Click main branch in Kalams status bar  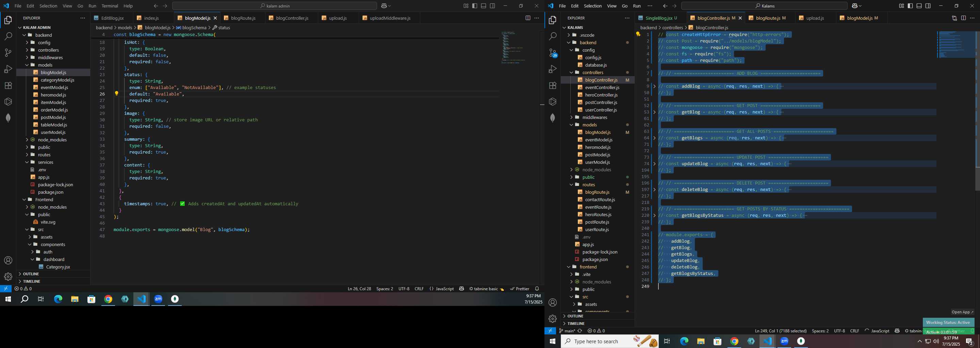(567, 331)
